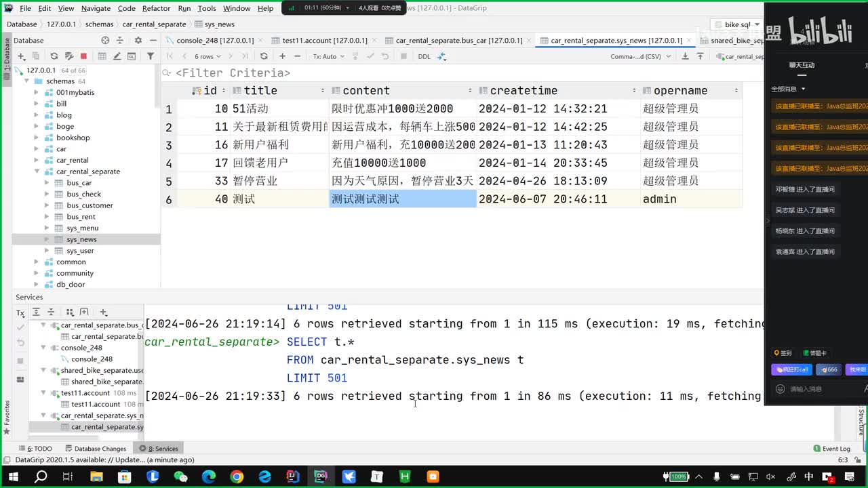Switch to test11.account editor tab
The height and width of the screenshot is (488, 868).
pos(324,41)
